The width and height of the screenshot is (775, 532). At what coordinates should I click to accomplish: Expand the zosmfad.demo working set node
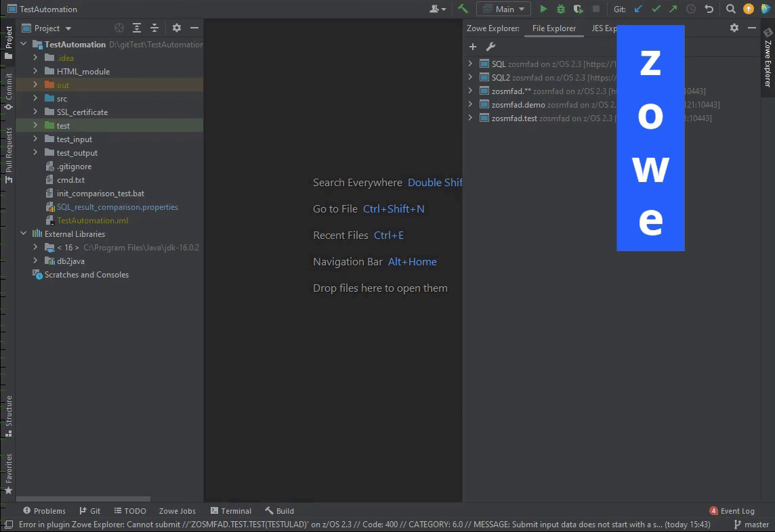tap(471, 105)
